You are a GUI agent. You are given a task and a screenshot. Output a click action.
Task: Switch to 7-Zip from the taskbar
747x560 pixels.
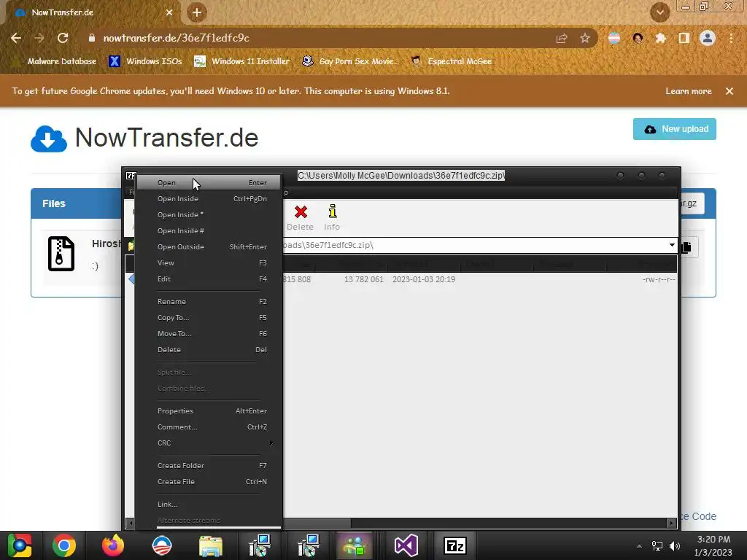455,545
